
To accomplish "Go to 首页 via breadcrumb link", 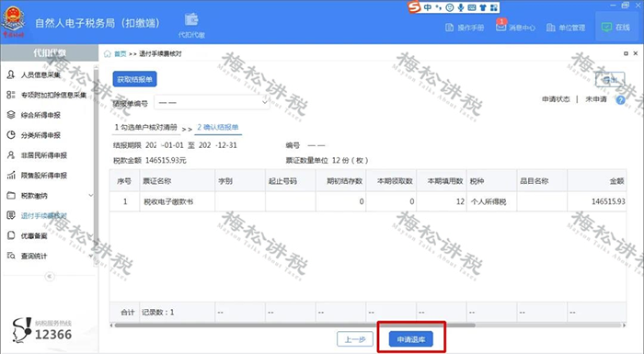I will tap(121, 54).
